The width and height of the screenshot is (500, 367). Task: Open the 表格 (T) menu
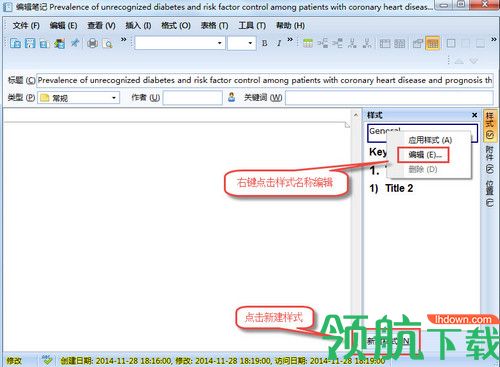pyautogui.click(x=214, y=26)
